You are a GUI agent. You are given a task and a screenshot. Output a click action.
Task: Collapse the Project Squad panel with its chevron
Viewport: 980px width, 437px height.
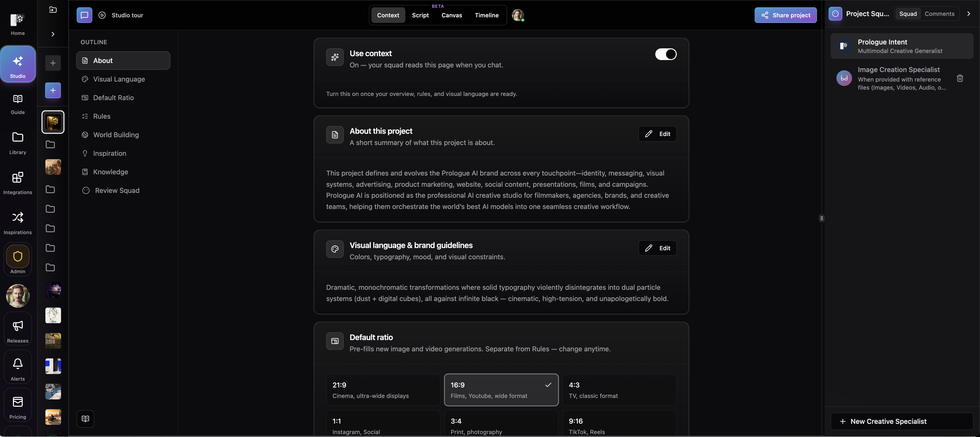pyautogui.click(x=969, y=14)
